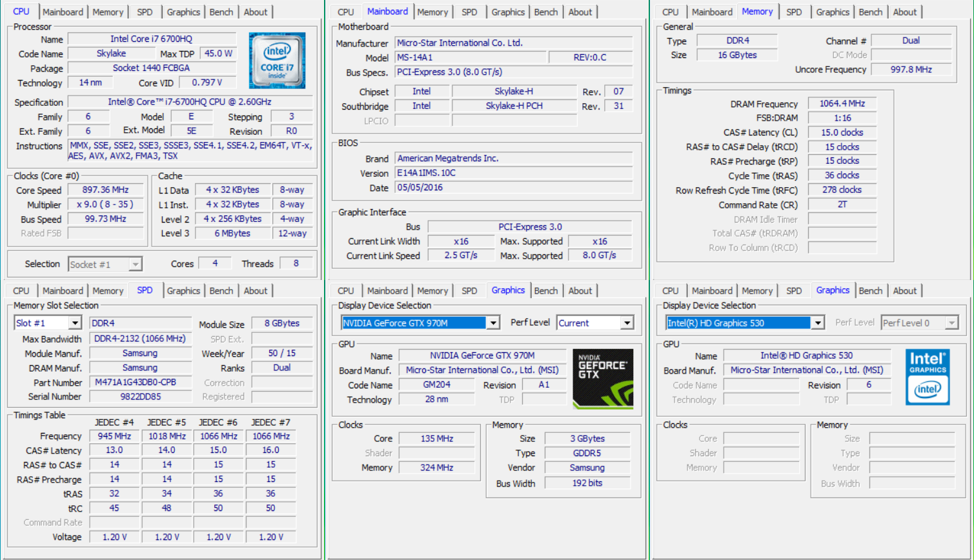
Task: Click the Intel Graphics logo badge
Action: [x=928, y=377]
